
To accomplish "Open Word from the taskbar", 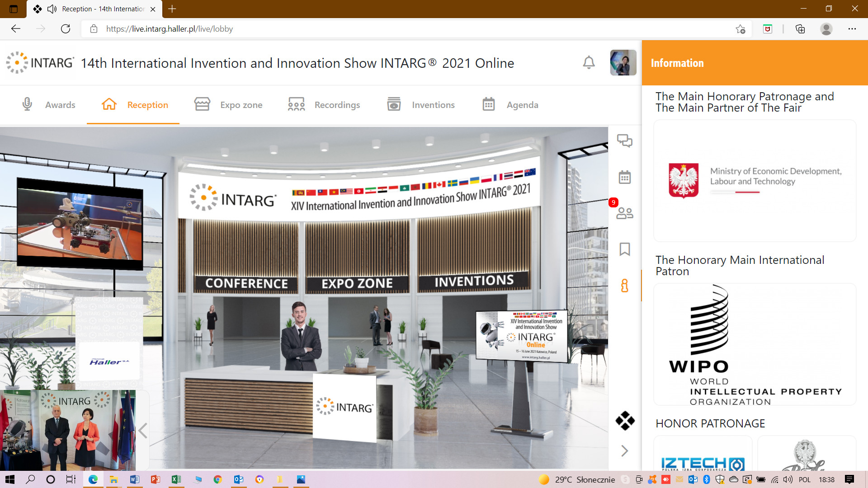I will pos(134,479).
